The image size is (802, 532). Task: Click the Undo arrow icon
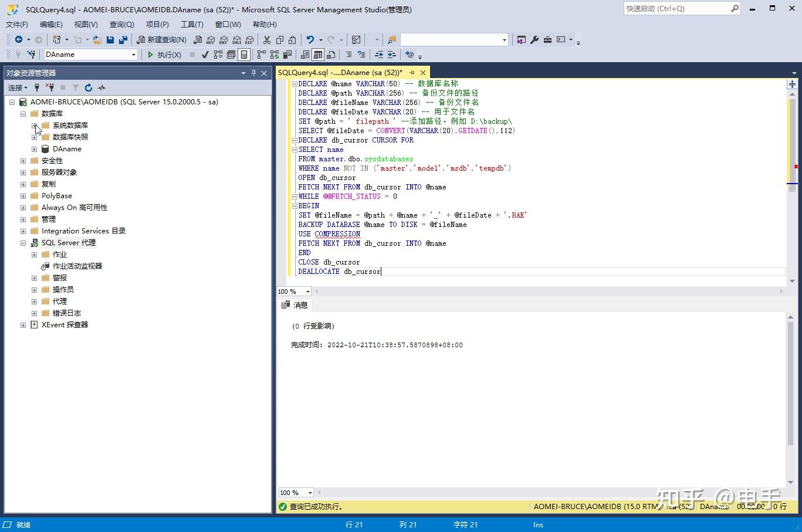tap(310, 39)
